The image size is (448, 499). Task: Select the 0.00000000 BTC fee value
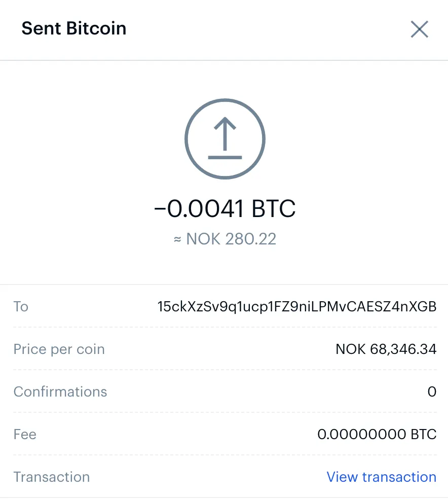coord(377,435)
